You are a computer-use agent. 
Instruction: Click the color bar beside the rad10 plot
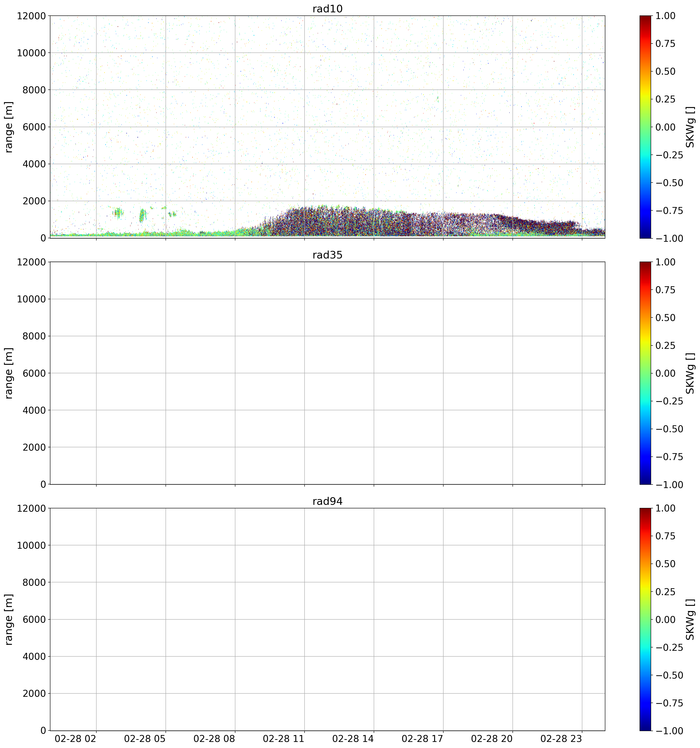coord(645,127)
